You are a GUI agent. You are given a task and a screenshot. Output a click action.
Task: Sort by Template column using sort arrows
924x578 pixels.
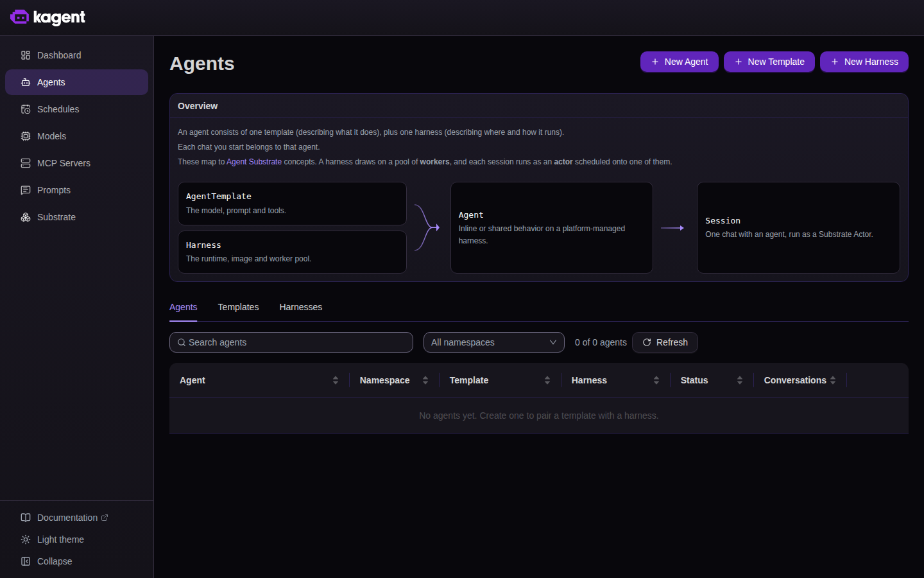547,380
